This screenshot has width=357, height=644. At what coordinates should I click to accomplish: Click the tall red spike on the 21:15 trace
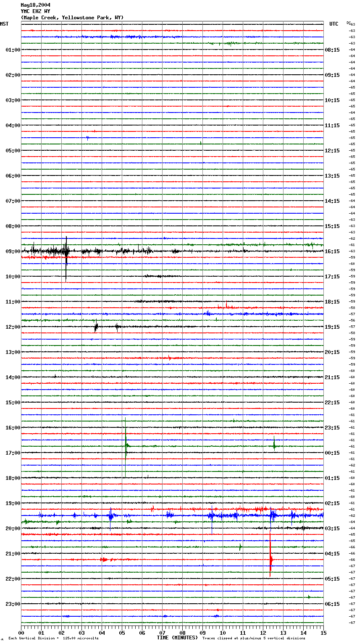270,554
